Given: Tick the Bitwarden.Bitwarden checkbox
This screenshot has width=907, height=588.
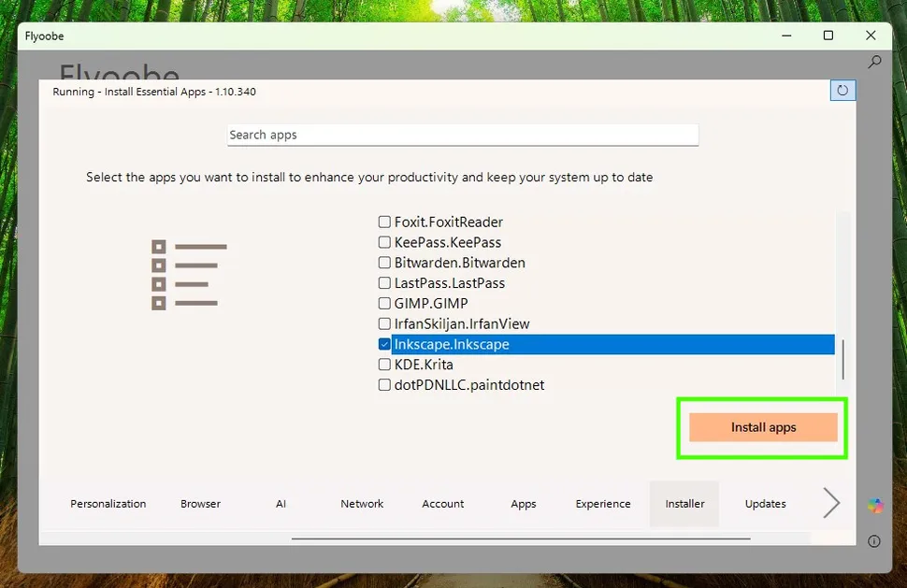Looking at the screenshot, I should (x=384, y=263).
